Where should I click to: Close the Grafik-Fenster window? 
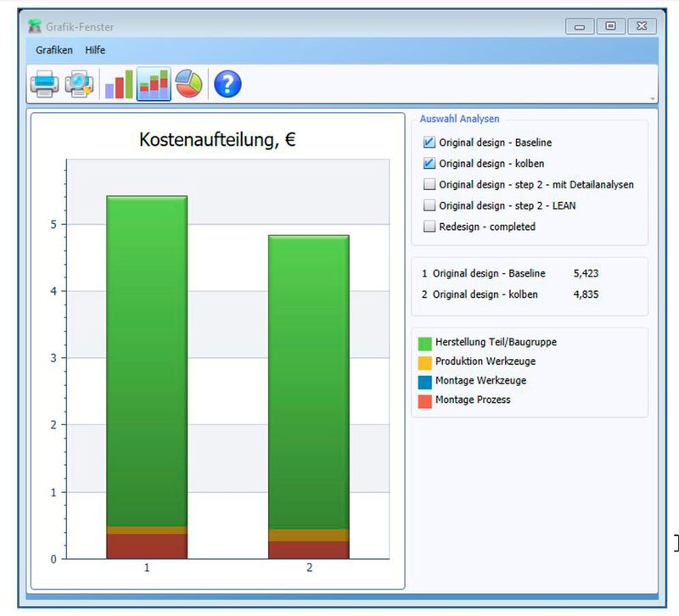click(x=642, y=26)
